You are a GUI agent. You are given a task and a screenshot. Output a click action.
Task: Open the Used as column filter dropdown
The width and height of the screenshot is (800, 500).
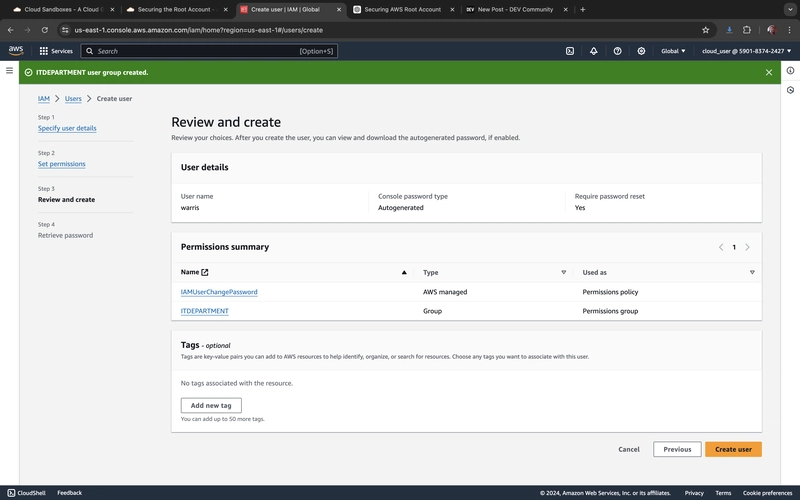(752, 272)
